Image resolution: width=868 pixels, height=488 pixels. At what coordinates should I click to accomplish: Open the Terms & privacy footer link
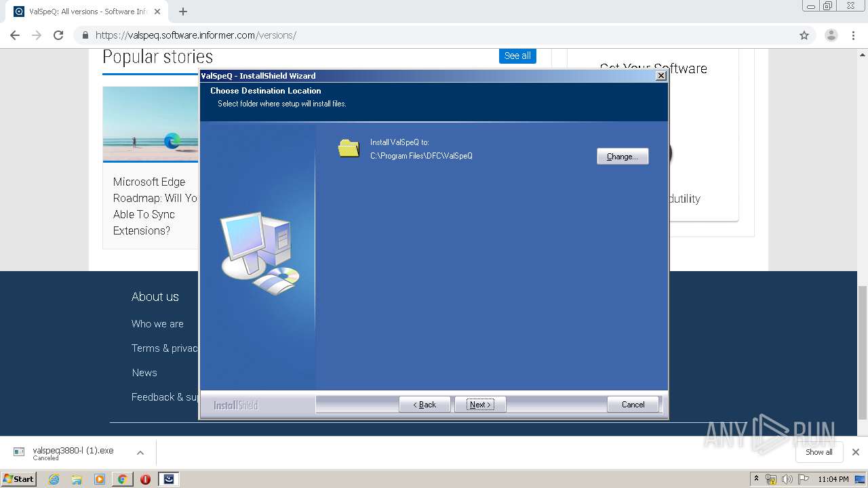point(165,348)
